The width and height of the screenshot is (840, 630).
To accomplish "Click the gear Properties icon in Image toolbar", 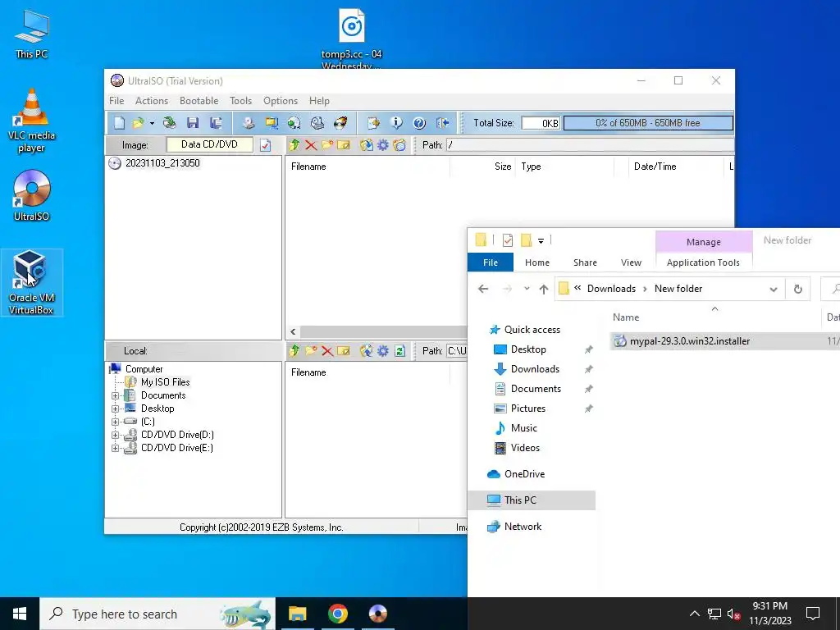I will click(x=383, y=145).
